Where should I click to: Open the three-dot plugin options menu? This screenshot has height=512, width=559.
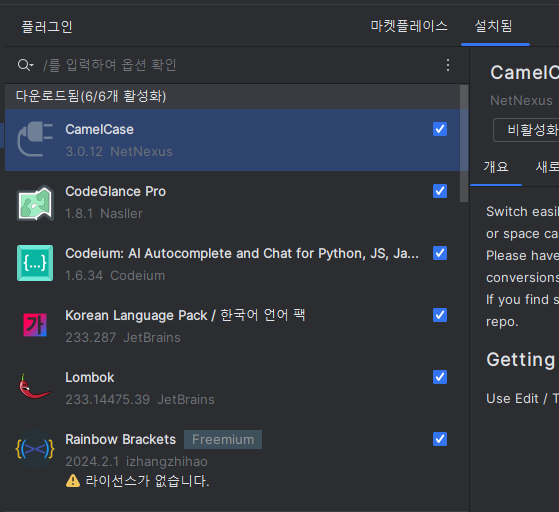448,65
